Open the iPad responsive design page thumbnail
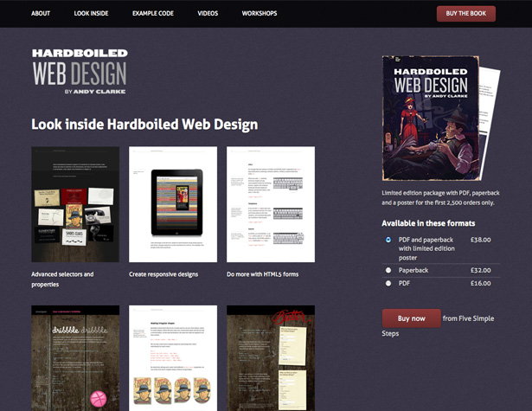Image resolution: width=532 pixels, height=411 pixels. [x=173, y=204]
